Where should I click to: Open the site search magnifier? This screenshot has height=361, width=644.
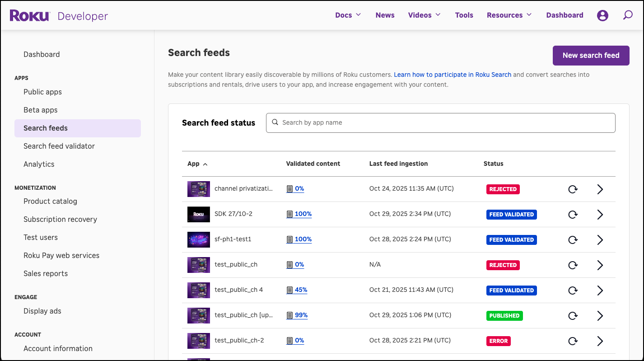coord(628,15)
